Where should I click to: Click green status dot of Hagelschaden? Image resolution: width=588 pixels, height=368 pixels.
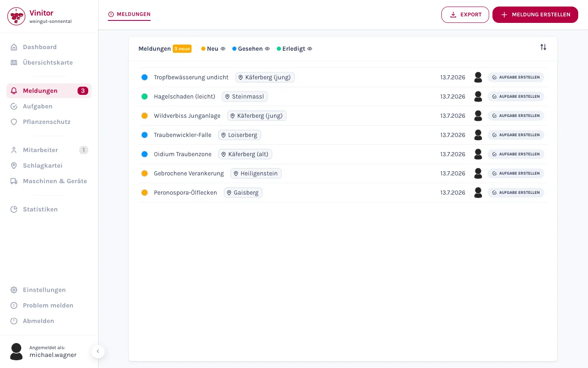tap(145, 96)
